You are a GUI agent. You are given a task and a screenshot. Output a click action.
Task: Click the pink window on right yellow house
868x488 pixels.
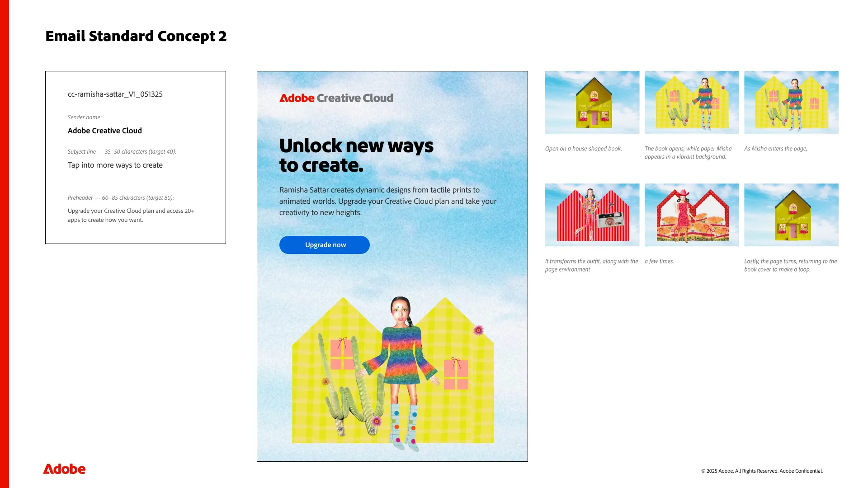[456, 374]
